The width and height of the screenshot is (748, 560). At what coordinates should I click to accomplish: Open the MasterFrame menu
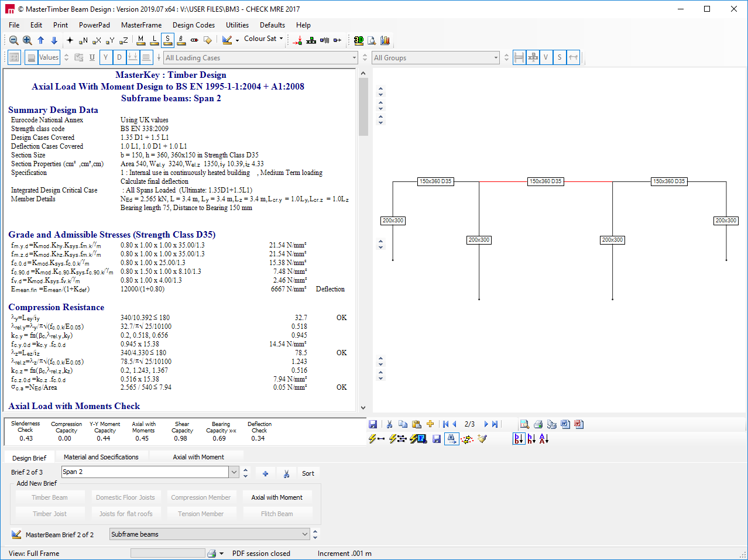click(141, 25)
